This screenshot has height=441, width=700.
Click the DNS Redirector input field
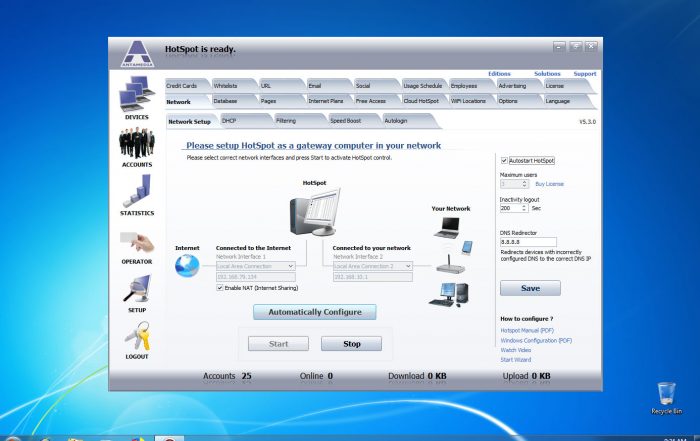[x=528, y=242]
